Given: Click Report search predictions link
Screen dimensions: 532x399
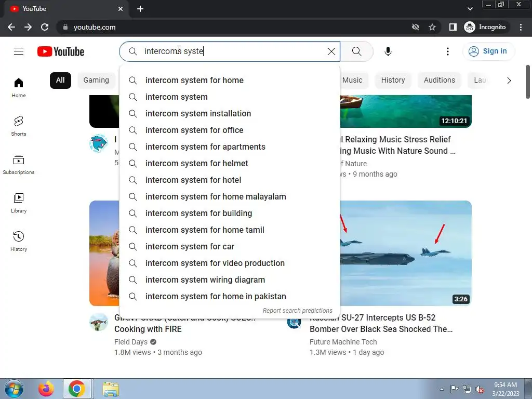Looking at the screenshot, I should 298,311.
